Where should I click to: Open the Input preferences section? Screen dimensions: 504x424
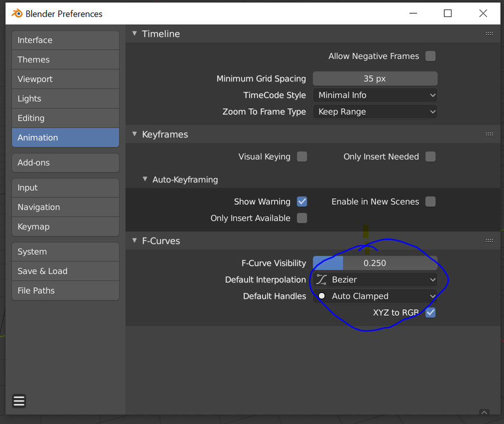tap(66, 188)
